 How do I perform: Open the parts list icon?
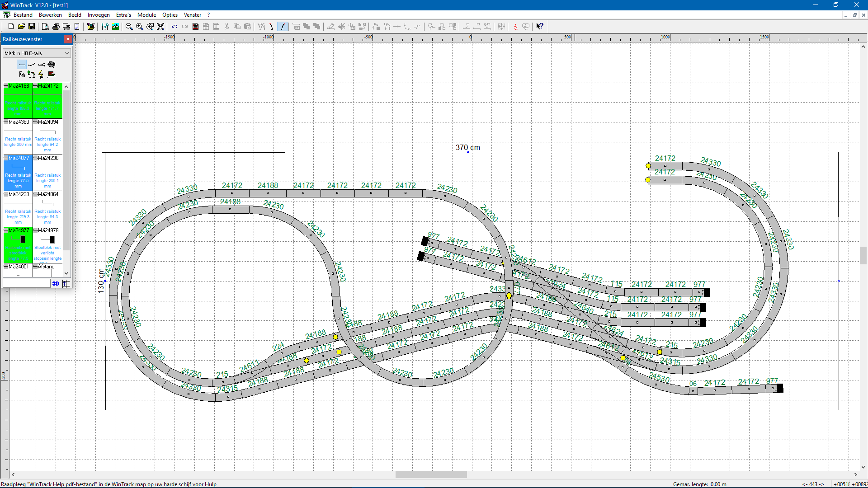click(77, 27)
